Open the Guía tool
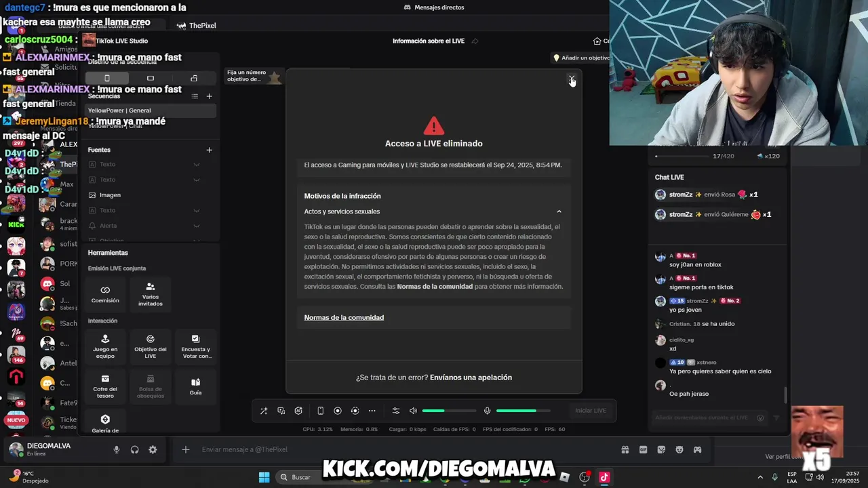 point(196,386)
